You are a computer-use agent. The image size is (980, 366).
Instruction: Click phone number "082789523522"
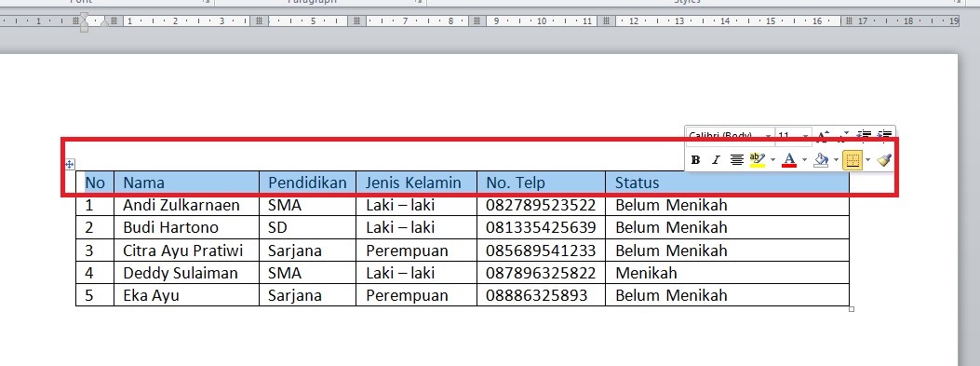tap(541, 205)
